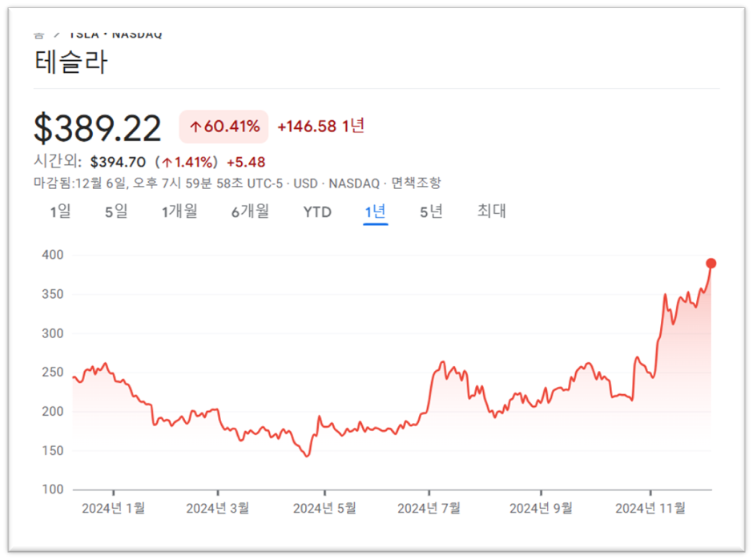The image size is (753, 560).
Task: Switch chart to 1개월 range
Action: pos(179,211)
